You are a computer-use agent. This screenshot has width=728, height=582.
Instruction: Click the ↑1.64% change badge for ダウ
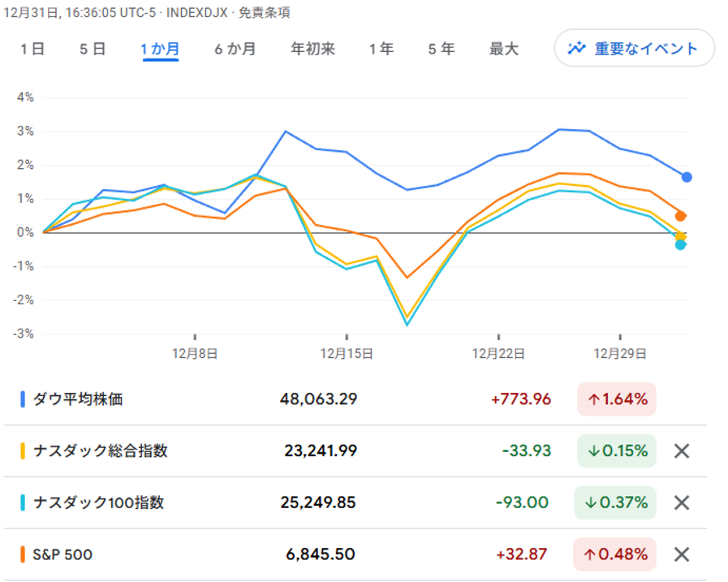pyautogui.click(x=616, y=399)
